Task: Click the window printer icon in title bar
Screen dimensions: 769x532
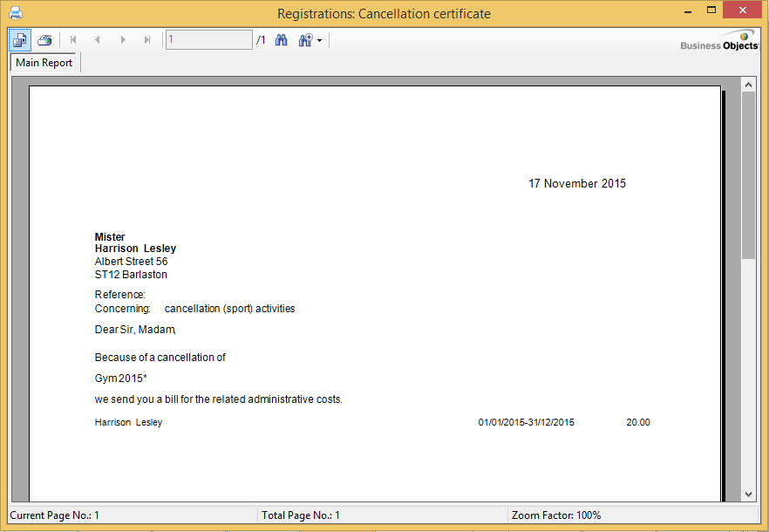Action: click(15, 13)
